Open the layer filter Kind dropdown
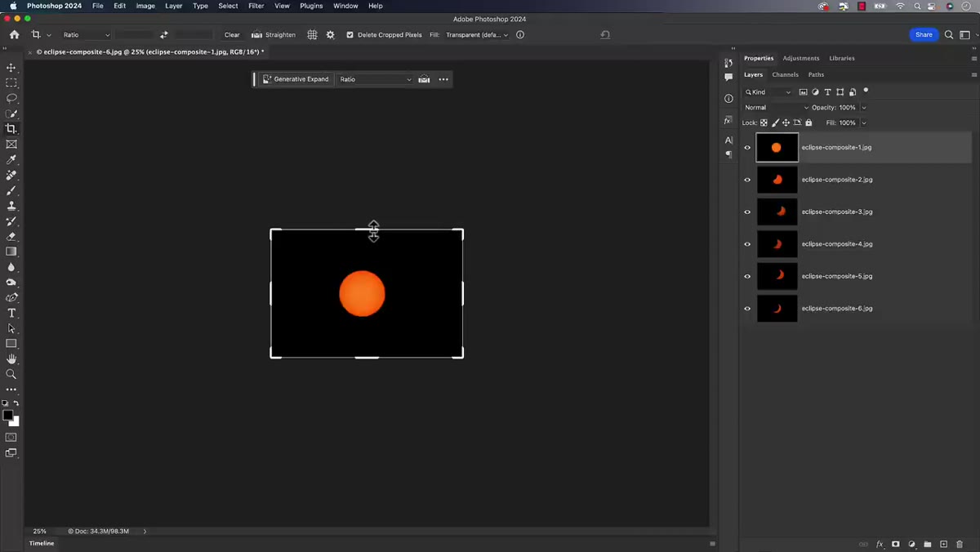This screenshot has height=552, width=980. (768, 92)
